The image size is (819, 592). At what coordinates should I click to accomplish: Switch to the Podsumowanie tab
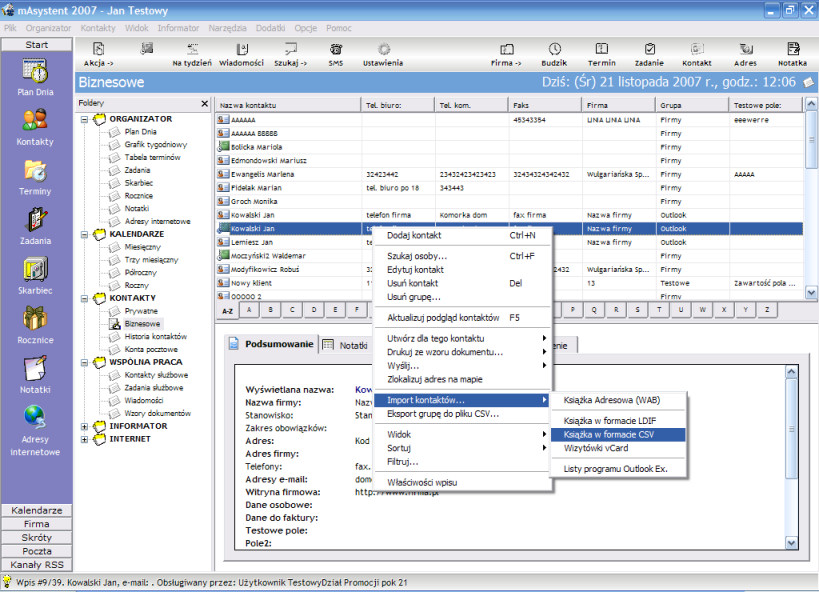coord(272,344)
